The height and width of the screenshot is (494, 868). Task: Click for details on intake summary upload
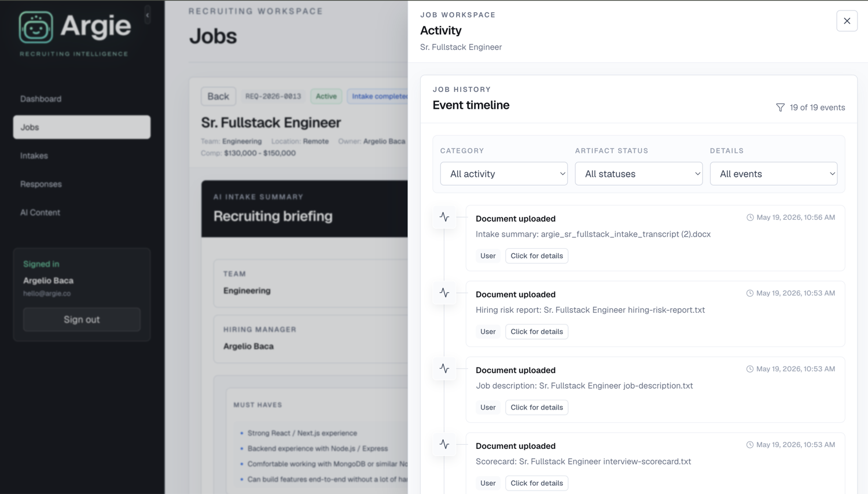[x=536, y=256]
